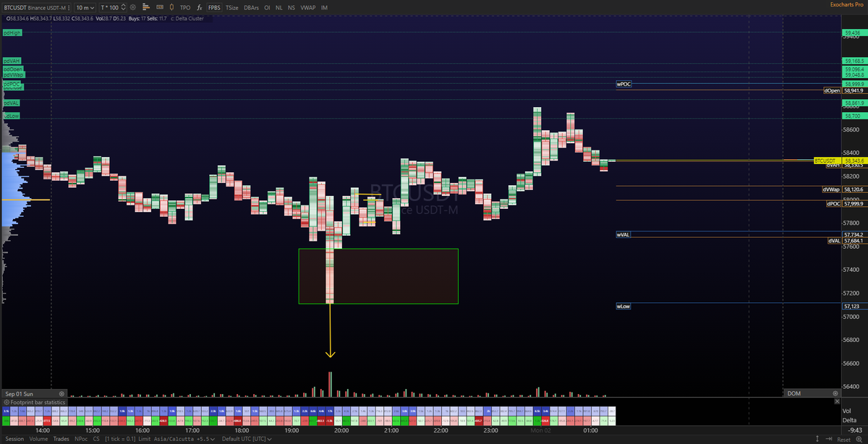This screenshot has height=444, width=868.
Task: Open the BTCUSDT symbol options menu dots
Action: point(69,7)
